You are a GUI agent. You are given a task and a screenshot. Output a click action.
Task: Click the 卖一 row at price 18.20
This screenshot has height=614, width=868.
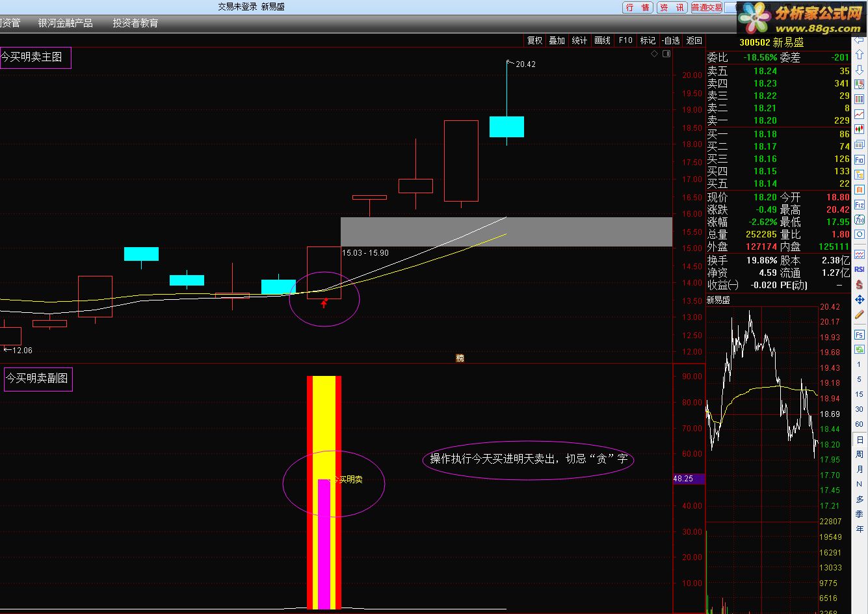pos(778,120)
